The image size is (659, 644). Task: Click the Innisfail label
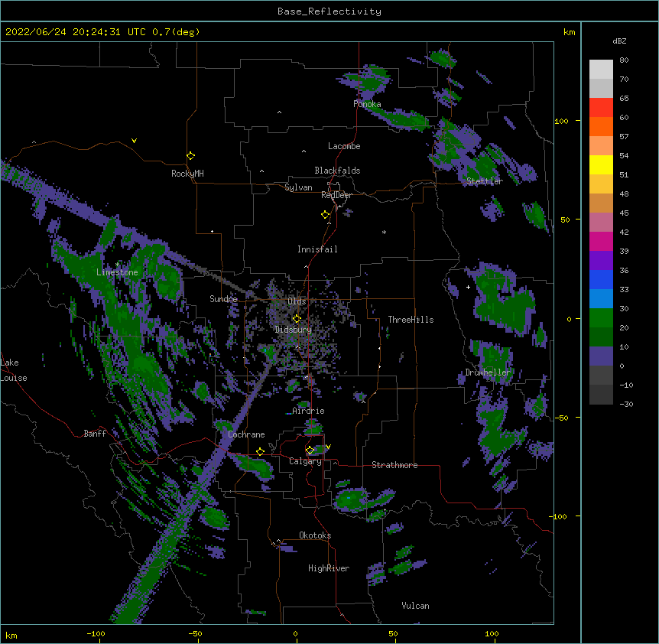tap(317, 249)
